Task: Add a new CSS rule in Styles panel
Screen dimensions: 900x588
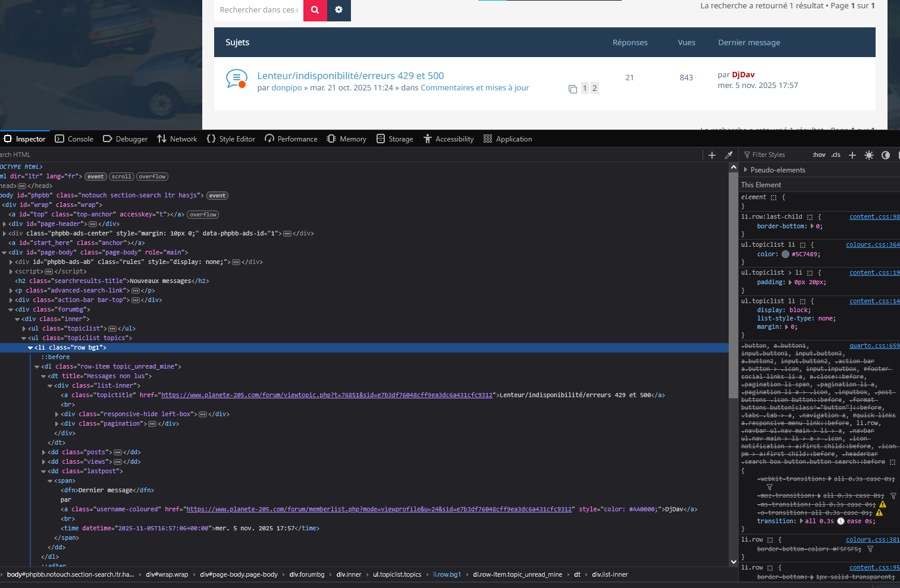Action: 852,155
